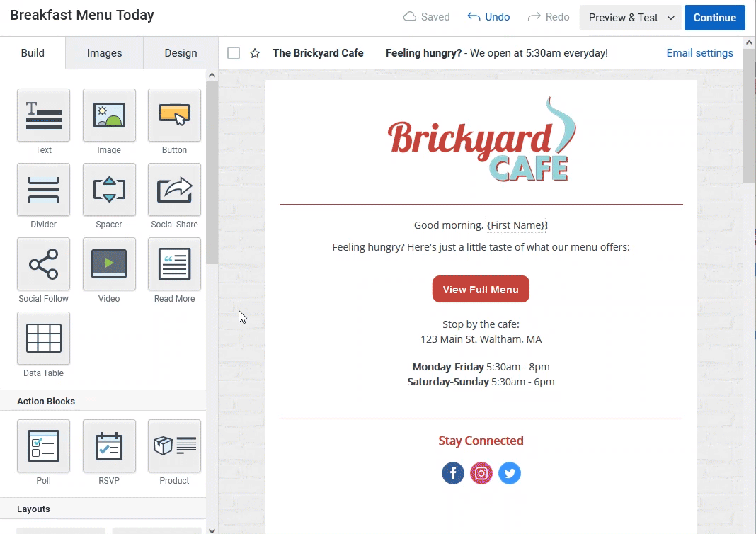Click the Brickyard Cafe logo image
Viewport: 756px width, 534px height.
point(481,140)
